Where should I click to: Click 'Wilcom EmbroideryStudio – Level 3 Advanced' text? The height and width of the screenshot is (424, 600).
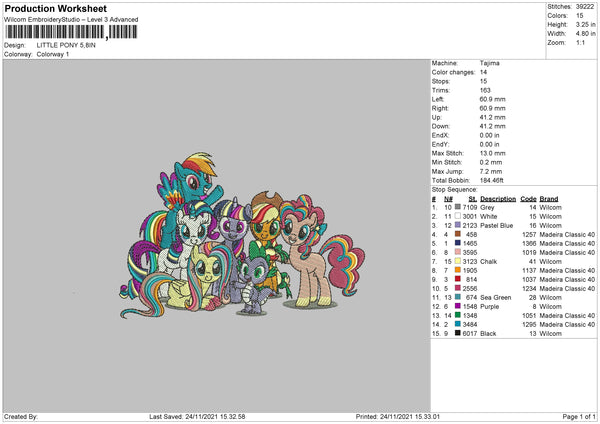71,20
